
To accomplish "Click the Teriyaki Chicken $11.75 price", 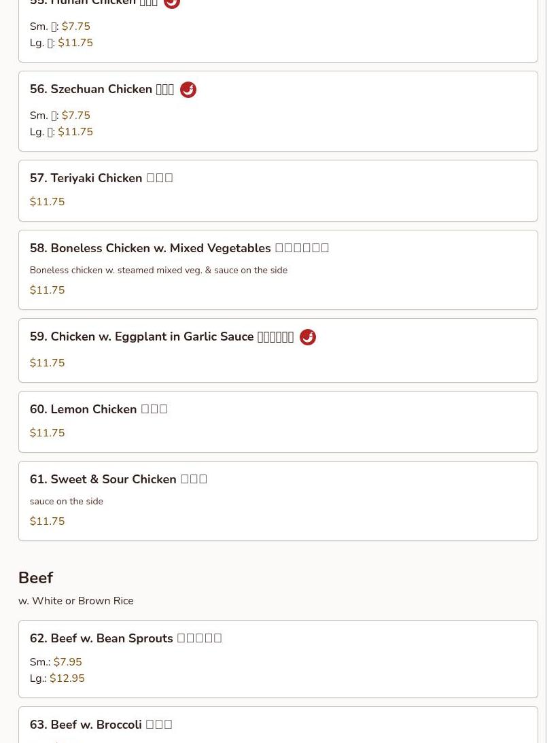I will point(48,202).
